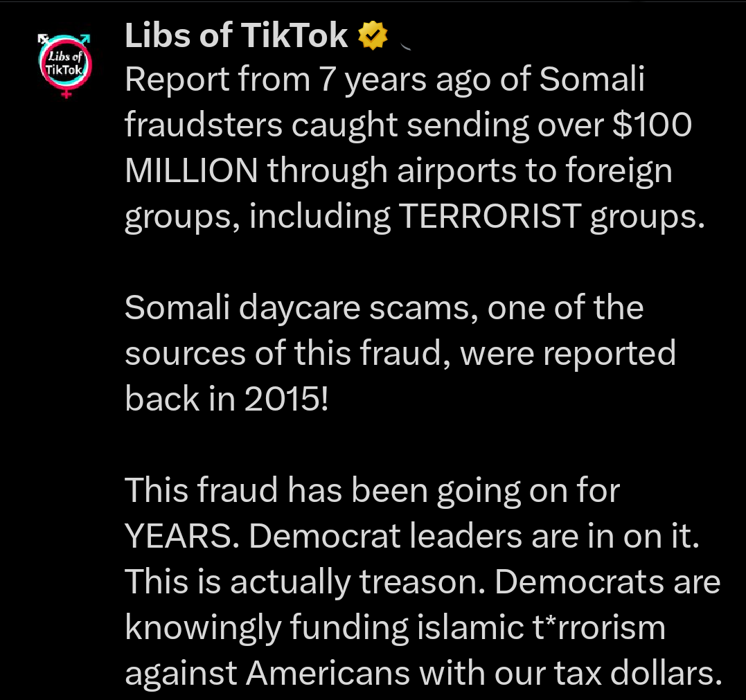Tap the TikTok-style glitch logo graphic
746x700 pixels.
(64, 64)
